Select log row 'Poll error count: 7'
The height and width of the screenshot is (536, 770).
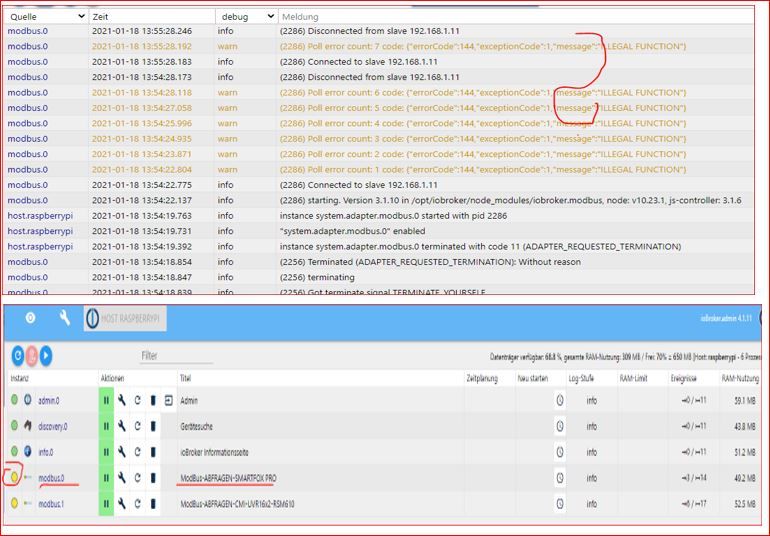point(378,46)
